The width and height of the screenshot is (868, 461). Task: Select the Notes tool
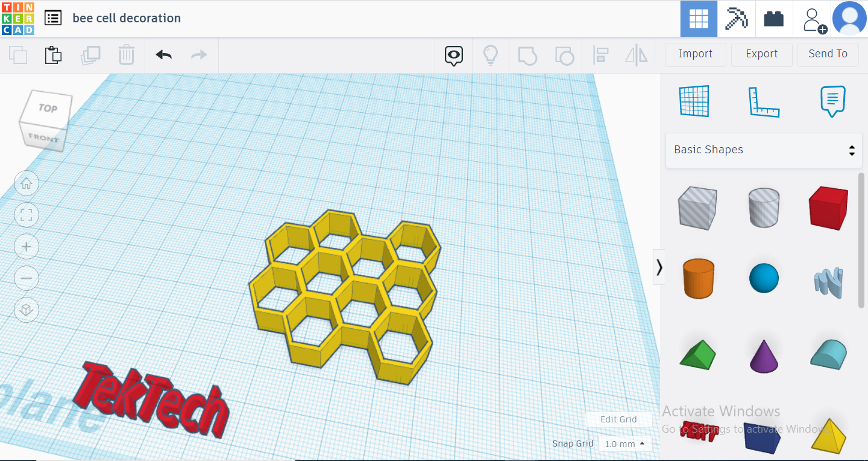(833, 101)
